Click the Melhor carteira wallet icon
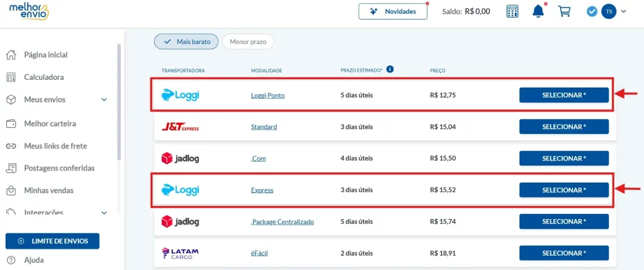Screen dimensions: 644x270 click(11, 123)
